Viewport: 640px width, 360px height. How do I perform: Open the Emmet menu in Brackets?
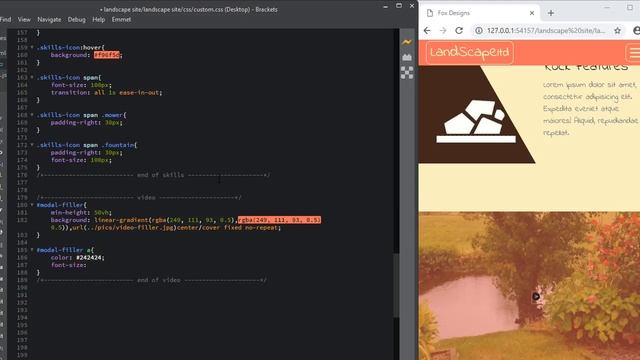click(x=121, y=19)
